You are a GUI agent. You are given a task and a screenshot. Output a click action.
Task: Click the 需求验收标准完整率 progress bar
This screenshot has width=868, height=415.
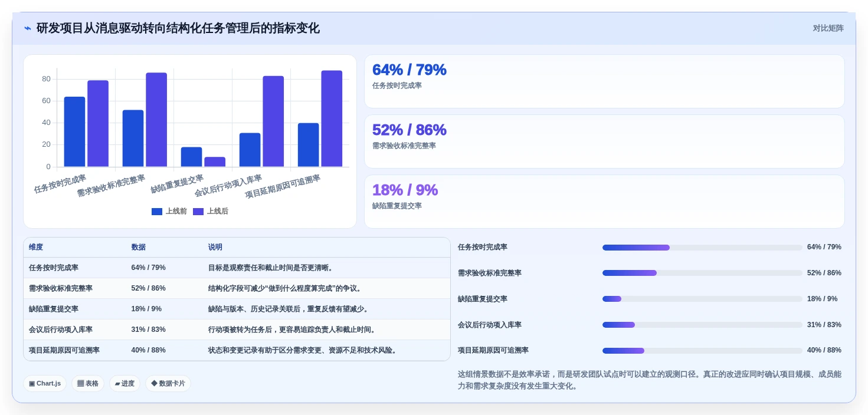(702, 273)
